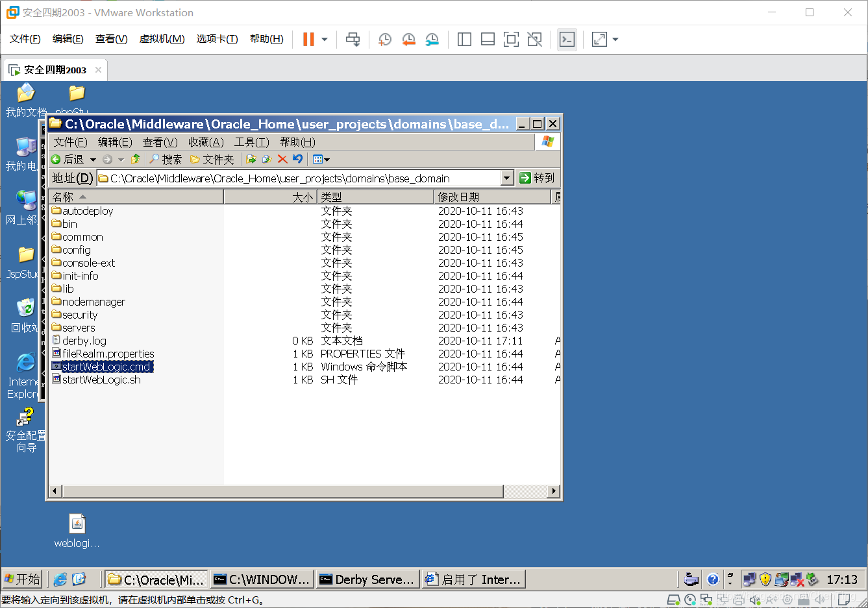Sort files by the 名称 column header
The width and height of the screenshot is (868, 608).
coord(136,197)
